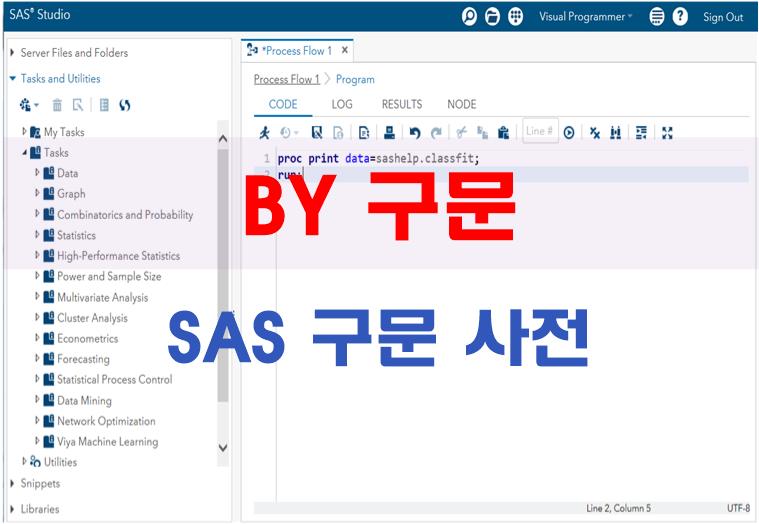Select Power and Sample Size folder
The image size is (759, 524).
coord(109,276)
